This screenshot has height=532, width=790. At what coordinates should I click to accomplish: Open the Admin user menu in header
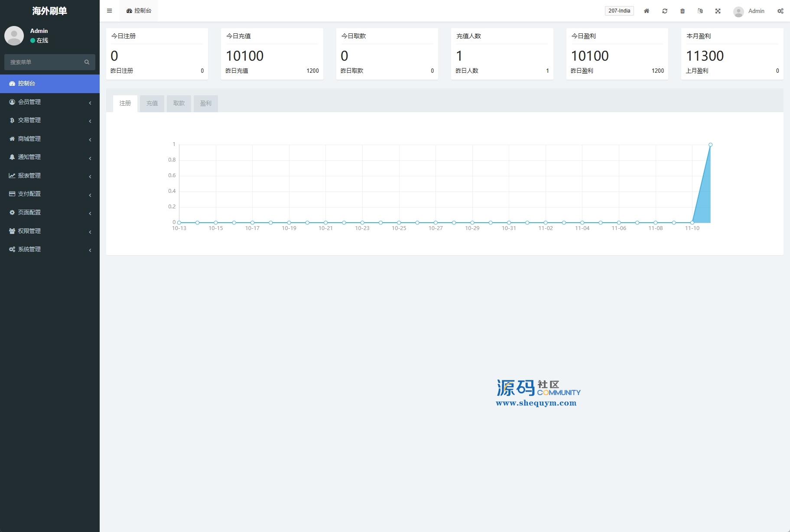(750, 11)
